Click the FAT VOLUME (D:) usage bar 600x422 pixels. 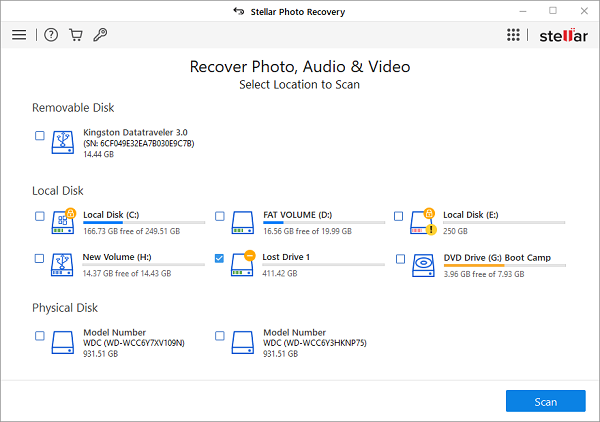tap(324, 223)
